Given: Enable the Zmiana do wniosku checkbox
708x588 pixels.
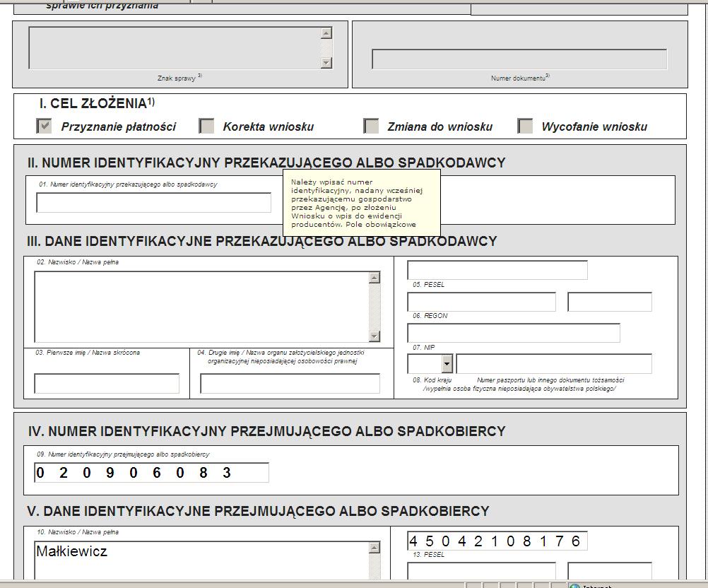Looking at the screenshot, I should coord(371,126).
